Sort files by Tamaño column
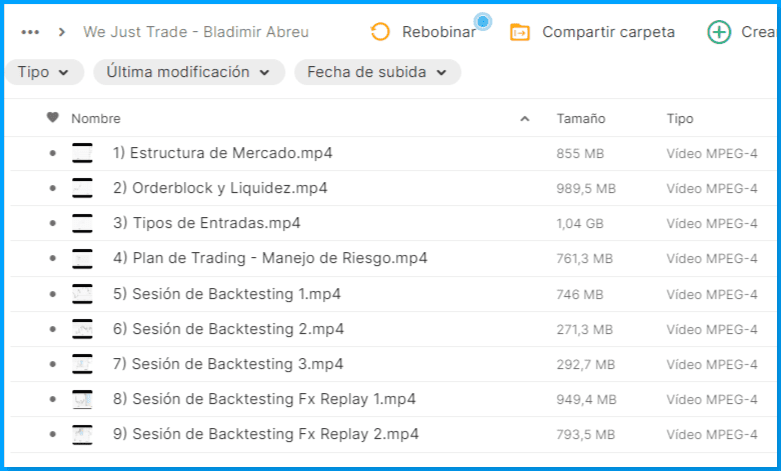 click(x=580, y=118)
